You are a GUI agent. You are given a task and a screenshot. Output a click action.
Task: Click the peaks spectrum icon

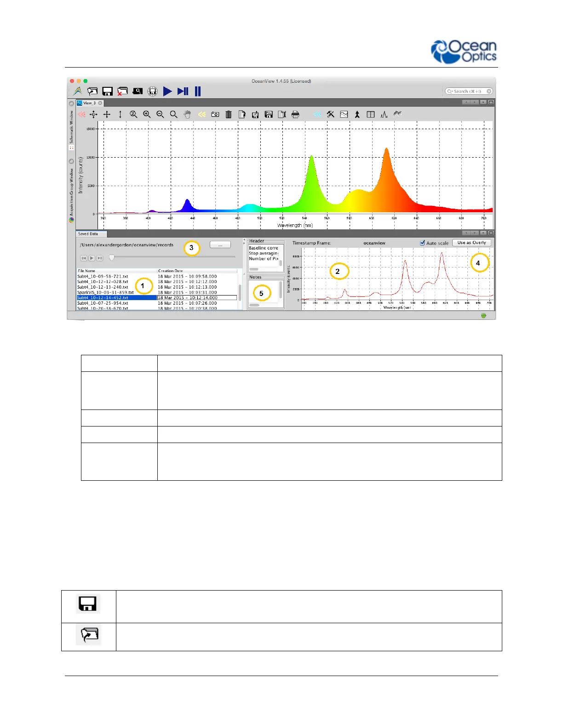pos(384,114)
